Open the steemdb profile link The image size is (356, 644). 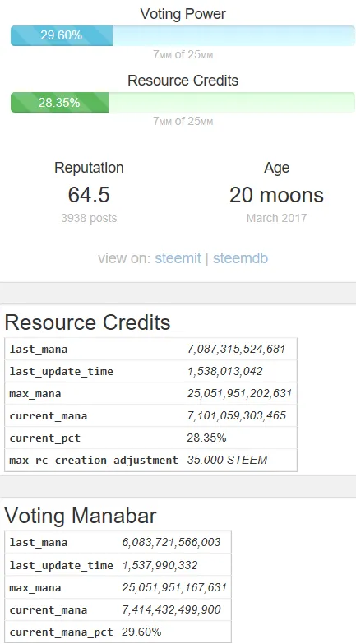tap(240, 258)
